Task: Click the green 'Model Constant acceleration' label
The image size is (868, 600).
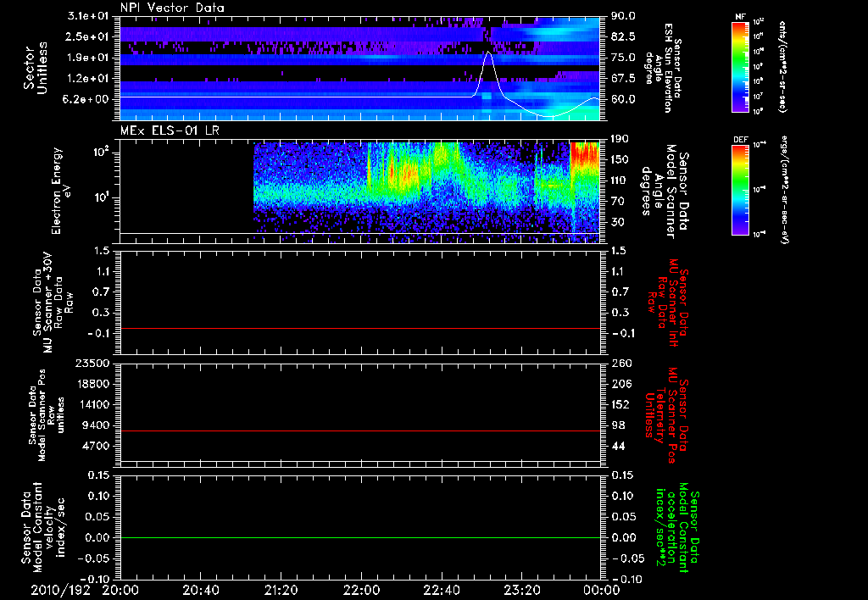Action: 676,529
